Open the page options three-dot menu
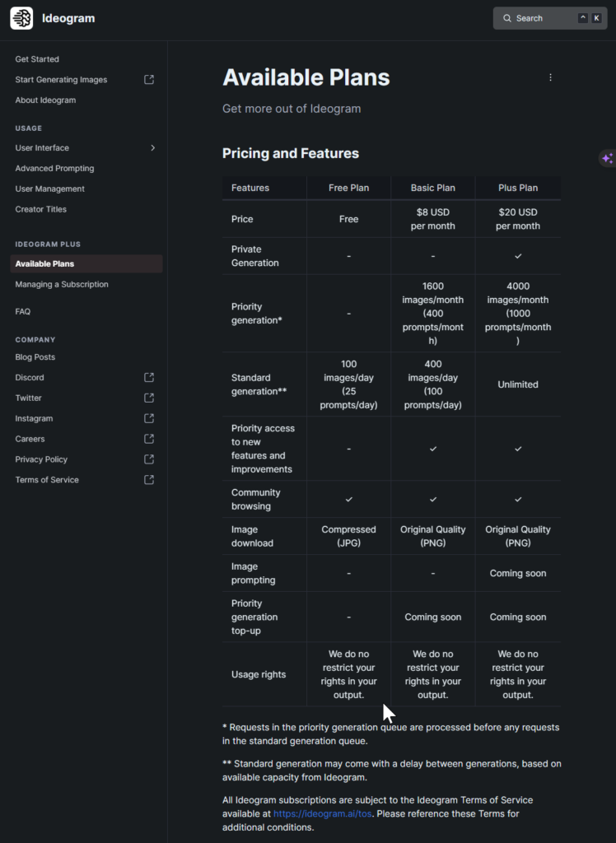Screen dimensions: 616x843 (550, 77)
